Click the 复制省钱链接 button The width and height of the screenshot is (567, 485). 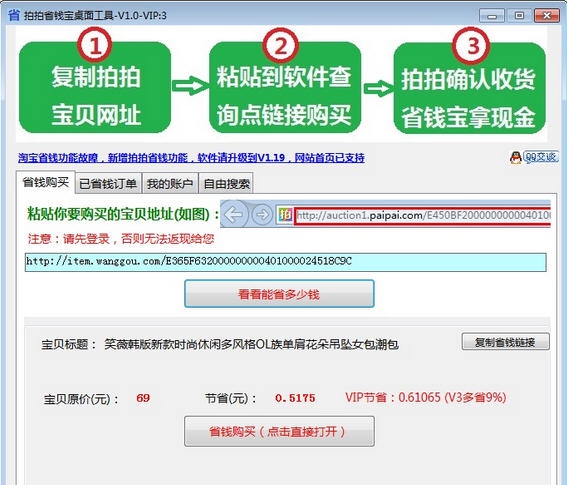click(x=505, y=342)
